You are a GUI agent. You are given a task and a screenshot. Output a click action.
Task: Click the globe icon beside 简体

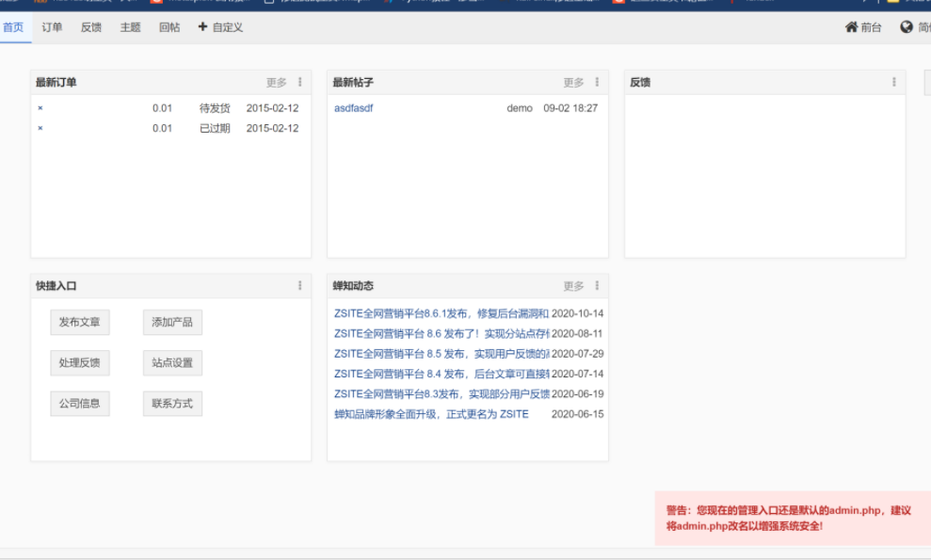907,27
